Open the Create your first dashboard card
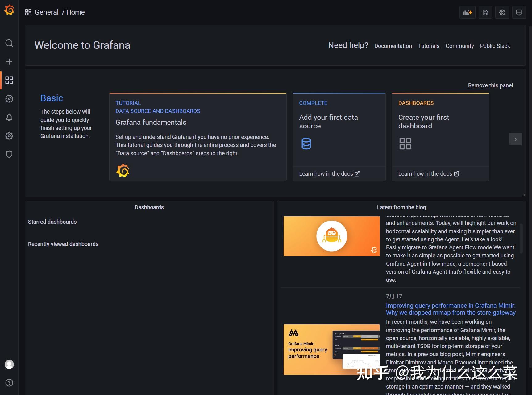This screenshot has height=395, width=532. click(440, 130)
